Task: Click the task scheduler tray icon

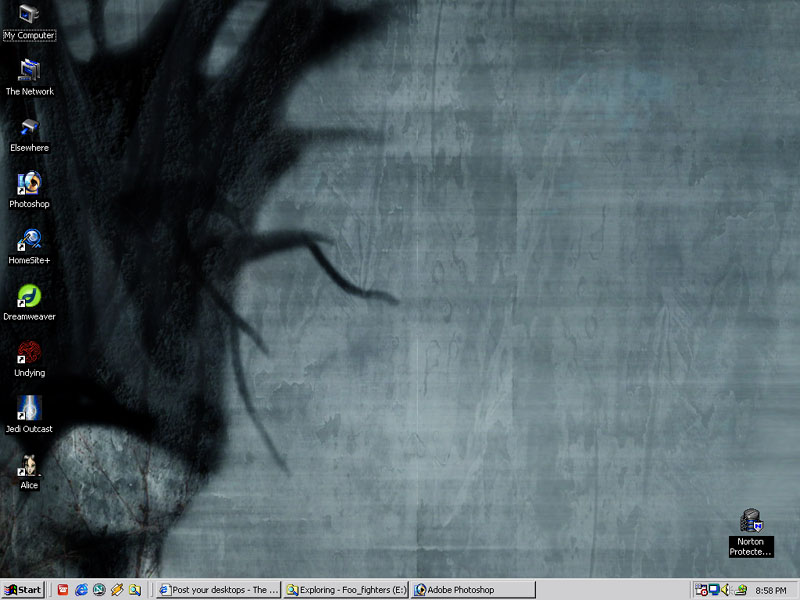Action: [702, 590]
